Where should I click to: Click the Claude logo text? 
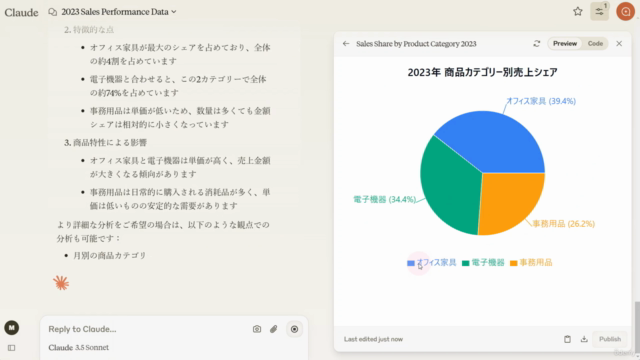[x=21, y=12]
